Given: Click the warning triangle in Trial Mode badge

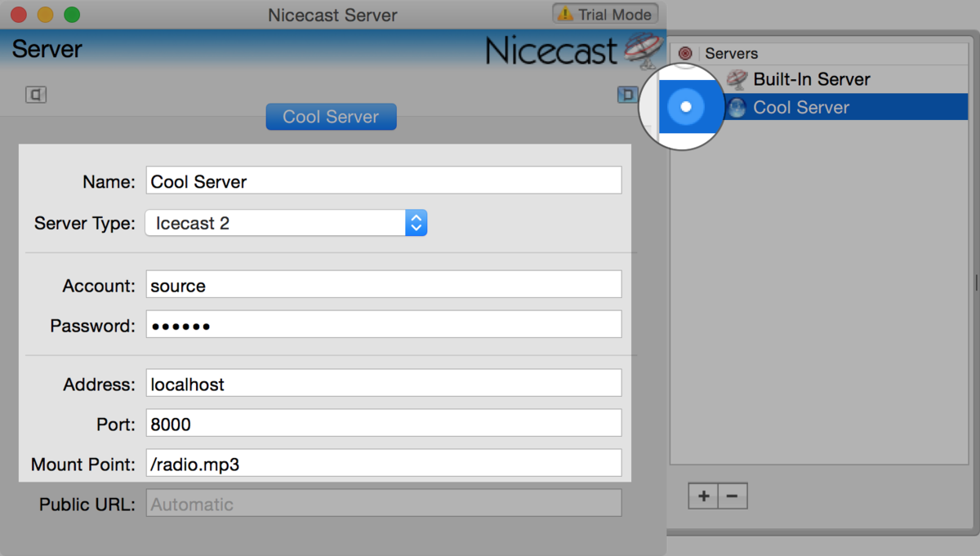Looking at the screenshot, I should click(564, 14).
